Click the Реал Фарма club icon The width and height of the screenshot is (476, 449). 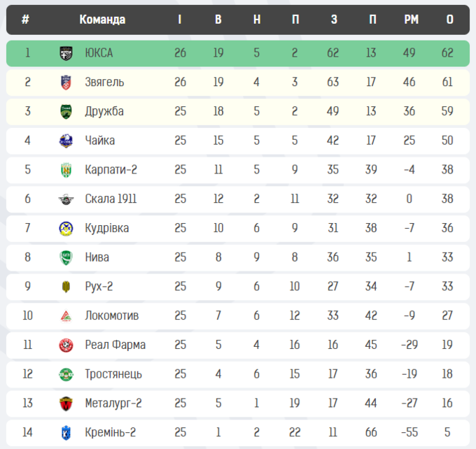(x=66, y=345)
